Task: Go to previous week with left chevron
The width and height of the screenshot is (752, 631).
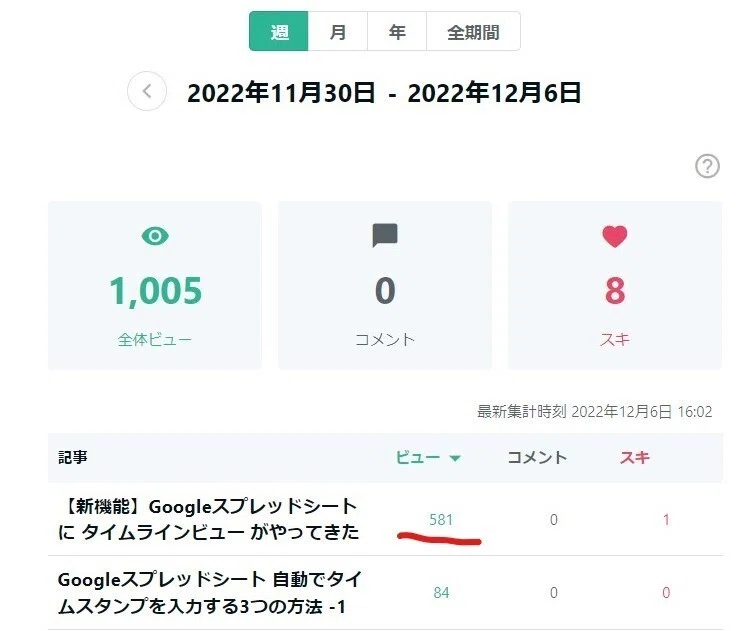Action: pyautogui.click(x=147, y=91)
